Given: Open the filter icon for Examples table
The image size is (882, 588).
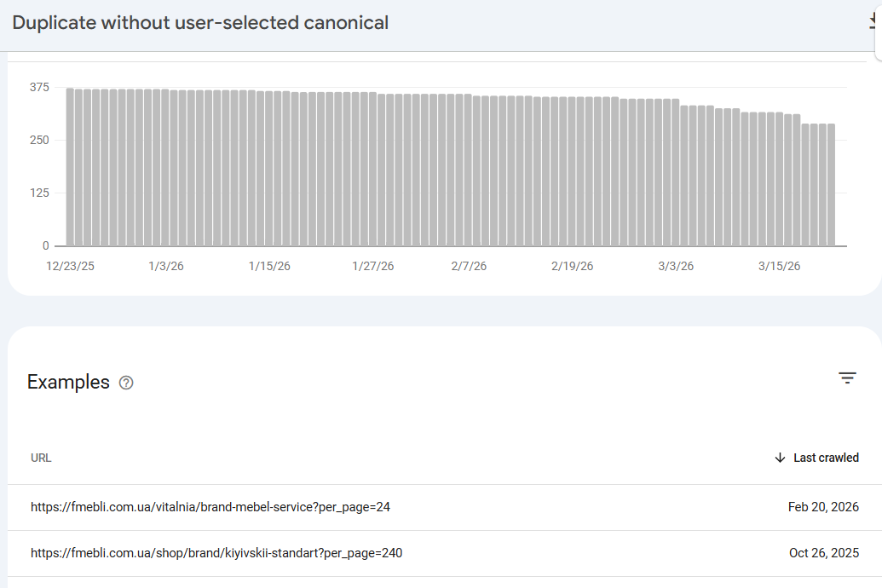Looking at the screenshot, I should [x=847, y=378].
